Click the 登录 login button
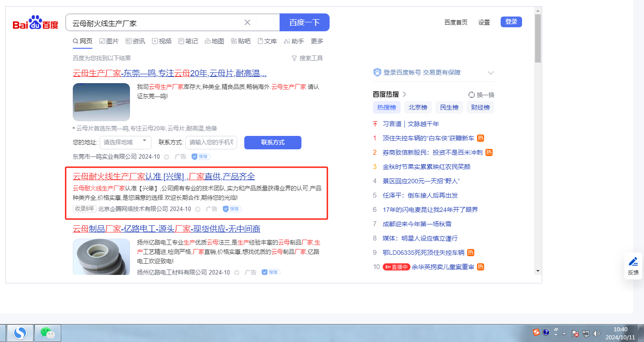Viewport: 644px width, 342px height. 511,22
